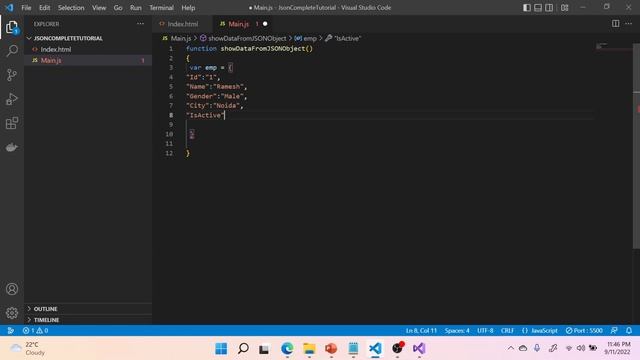Click Ln 8, Col 11 go to line
640x360 pixels.
pos(421,331)
